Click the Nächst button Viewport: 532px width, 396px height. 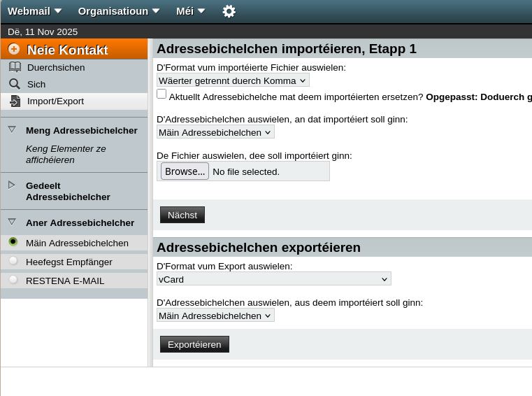coord(182,215)
